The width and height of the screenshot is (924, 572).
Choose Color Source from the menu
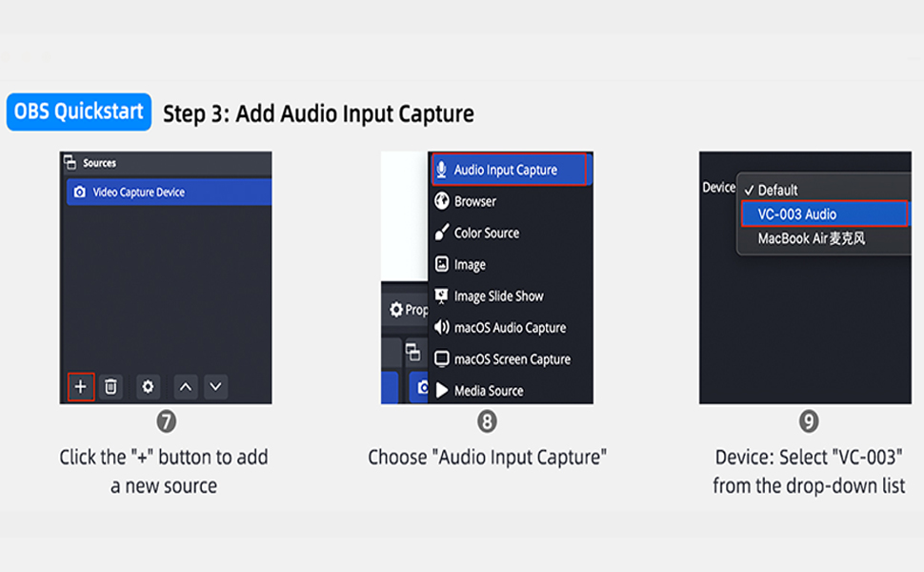[x=511, y=233]
